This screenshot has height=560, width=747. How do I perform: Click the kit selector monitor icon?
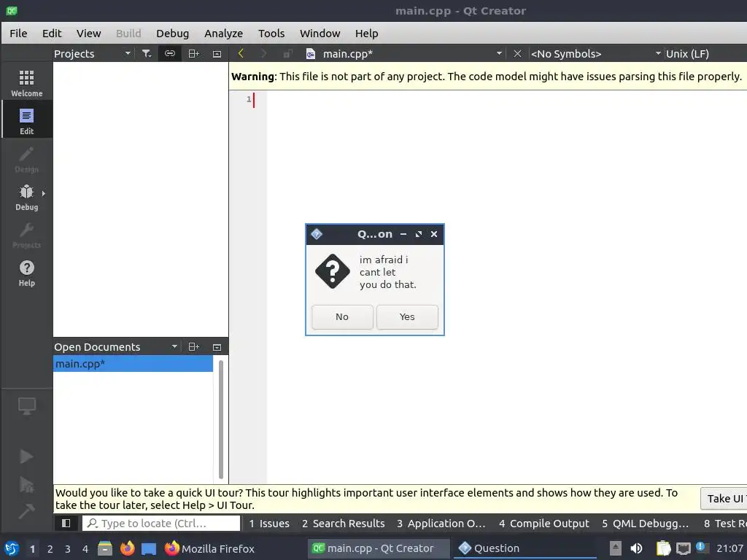click(27, 406)
